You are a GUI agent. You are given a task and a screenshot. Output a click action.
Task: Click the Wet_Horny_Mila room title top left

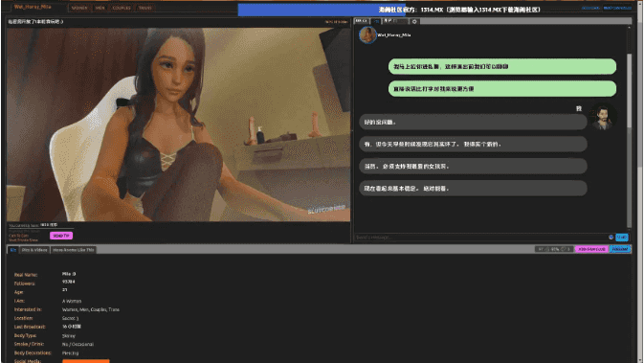(33, 7)
